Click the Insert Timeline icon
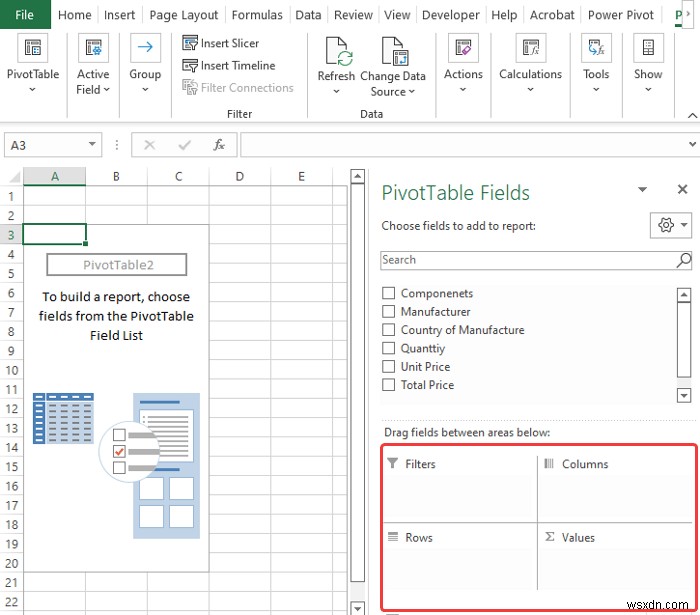 click(190, 66)
